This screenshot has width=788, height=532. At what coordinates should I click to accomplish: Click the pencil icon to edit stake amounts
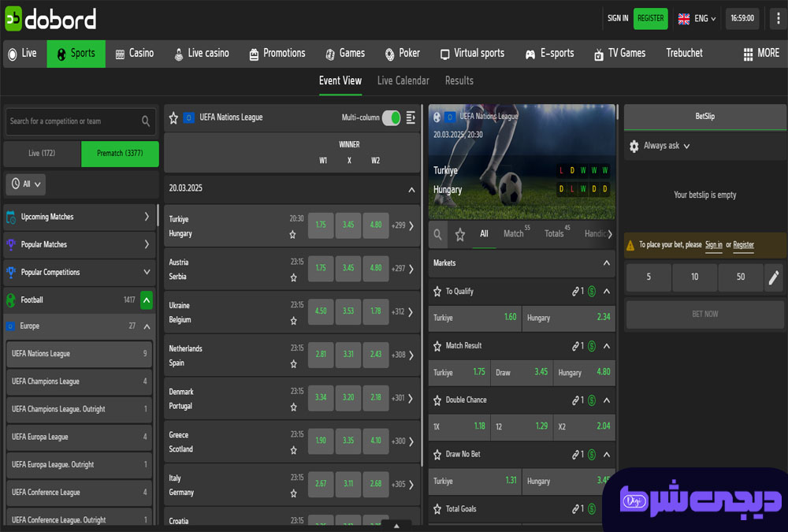(774, 277)
